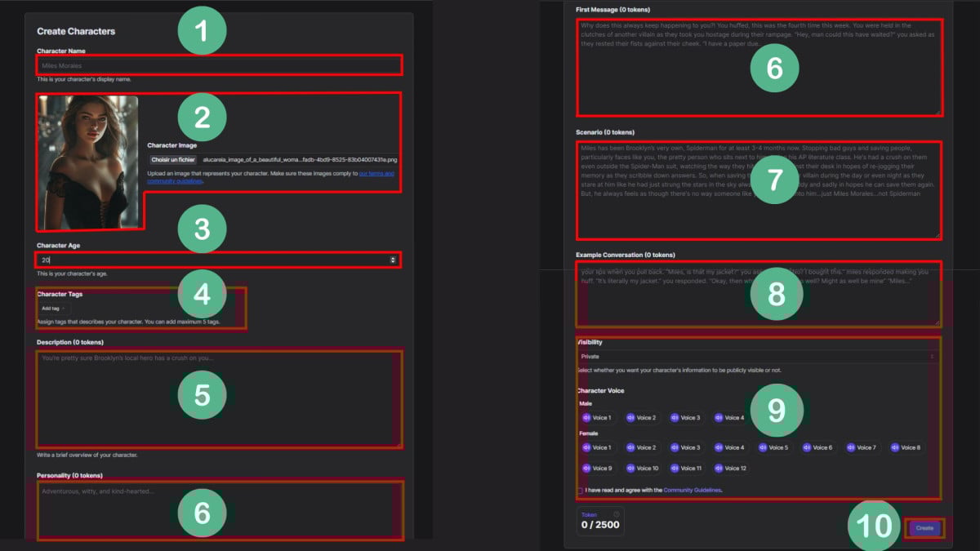
Task: Click the Character Name input field
Action: [x=218, y=65]
